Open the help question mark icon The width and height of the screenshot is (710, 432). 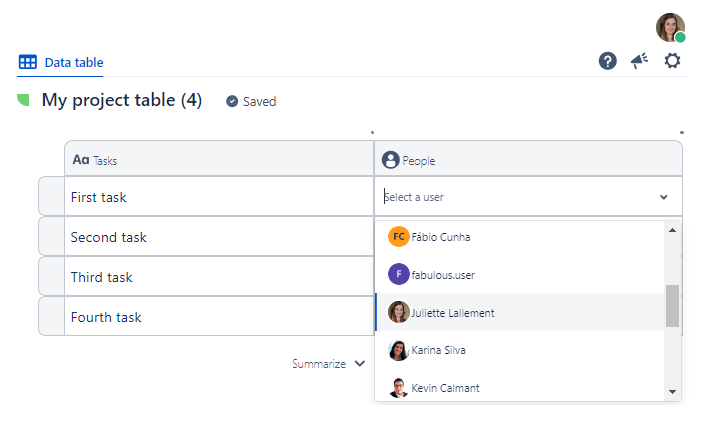click(x=607, y=61)
